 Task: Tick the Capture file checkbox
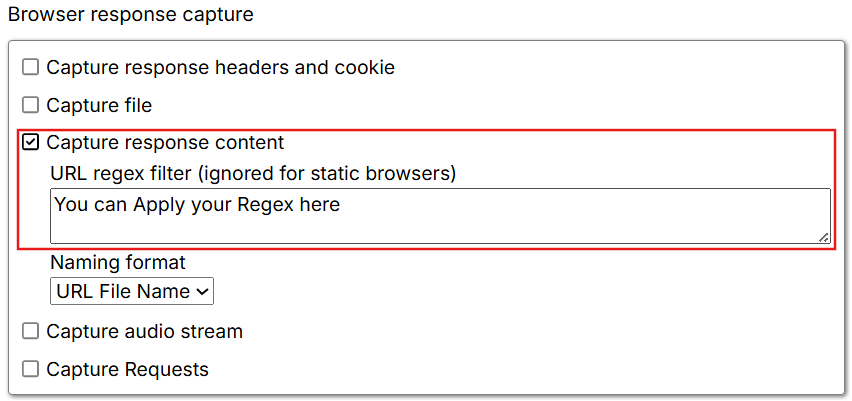coord(31,105)
